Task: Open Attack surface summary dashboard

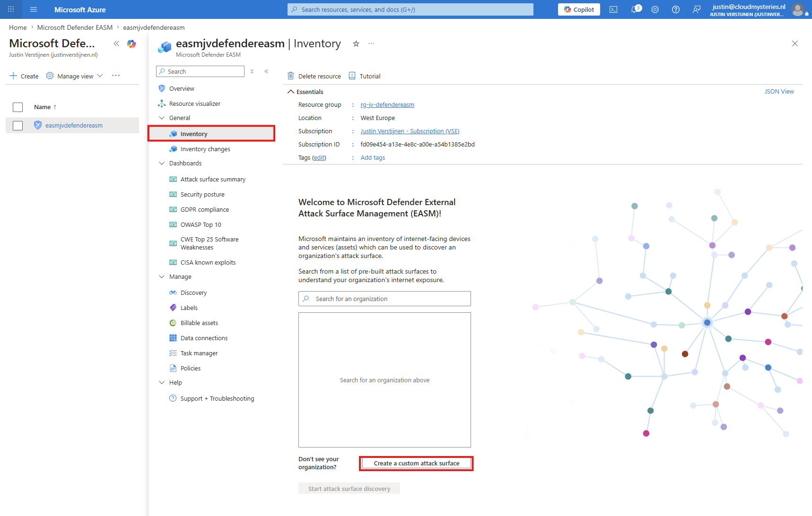Action: click(x=213, y=180)
